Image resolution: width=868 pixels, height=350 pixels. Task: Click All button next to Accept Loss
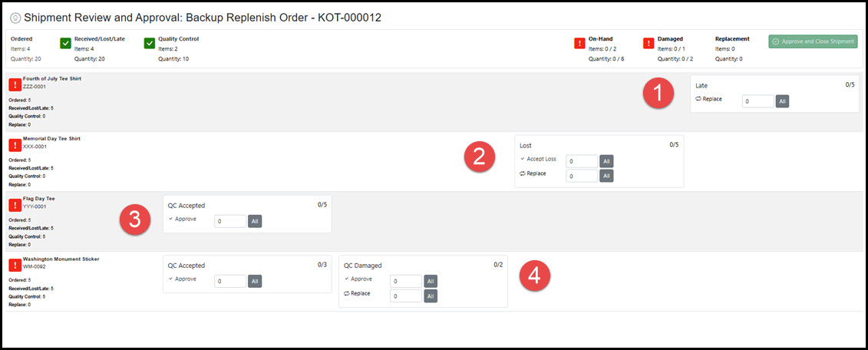tap(606, 161)
